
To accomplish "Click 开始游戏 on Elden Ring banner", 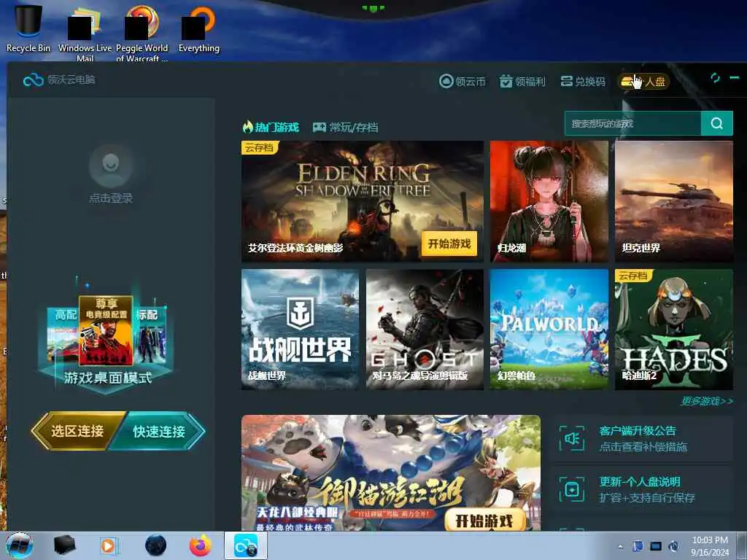I will (449, 244).
